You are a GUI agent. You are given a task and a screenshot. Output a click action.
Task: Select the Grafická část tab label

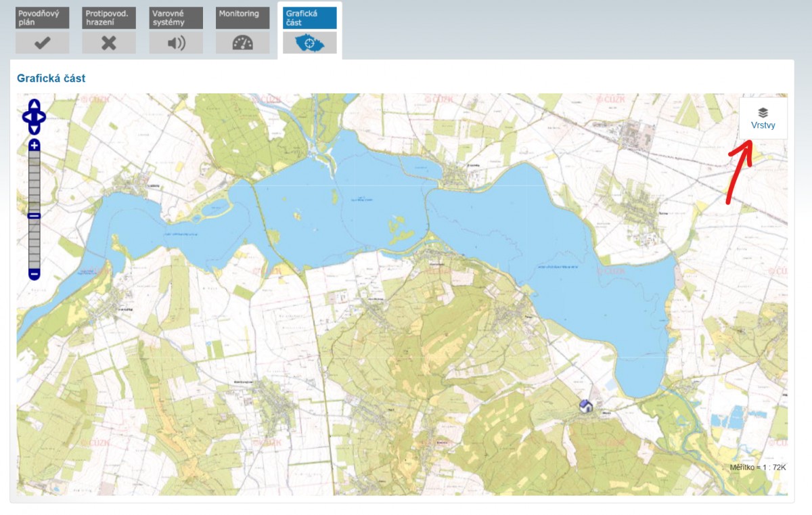[309, 18]
